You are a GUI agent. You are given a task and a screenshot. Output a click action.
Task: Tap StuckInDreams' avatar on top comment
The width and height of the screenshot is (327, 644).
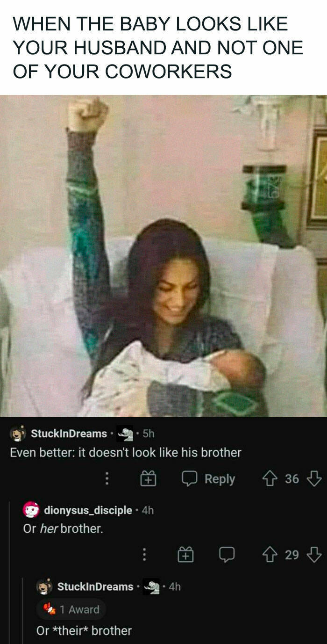(x=18, y=434)
